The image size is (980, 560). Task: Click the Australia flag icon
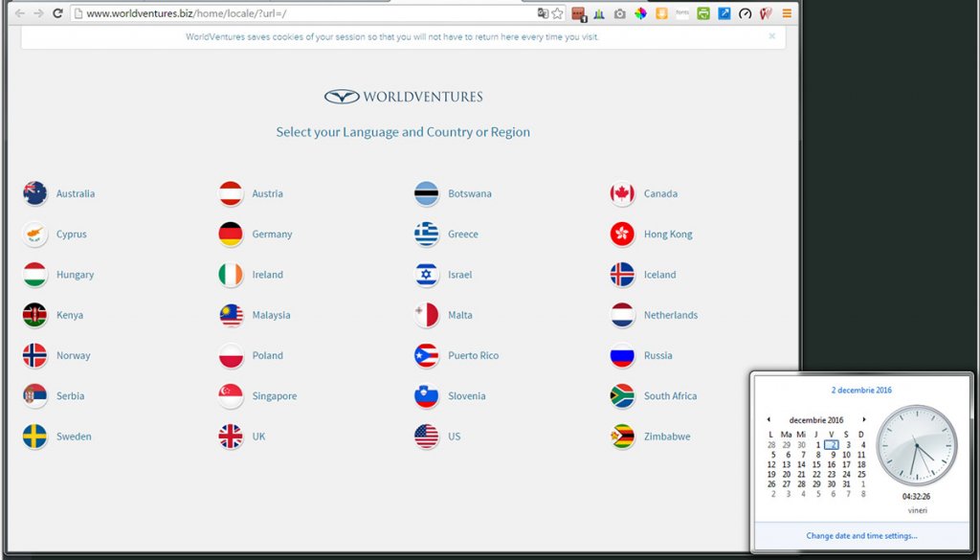[35, 193]
